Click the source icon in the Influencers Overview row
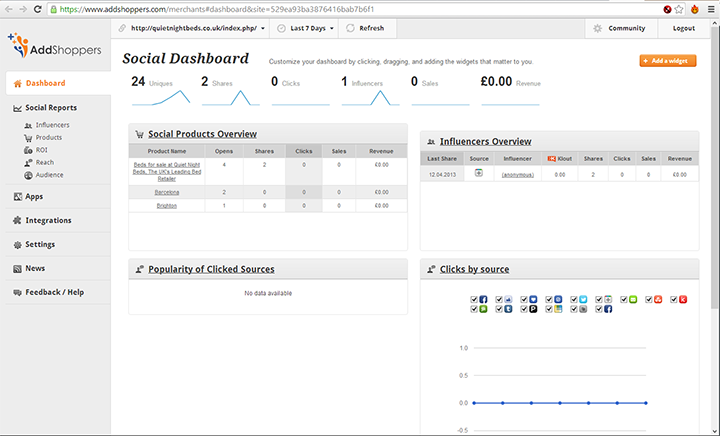The width and height of the screenshot is (720, 436). [479, 173]
